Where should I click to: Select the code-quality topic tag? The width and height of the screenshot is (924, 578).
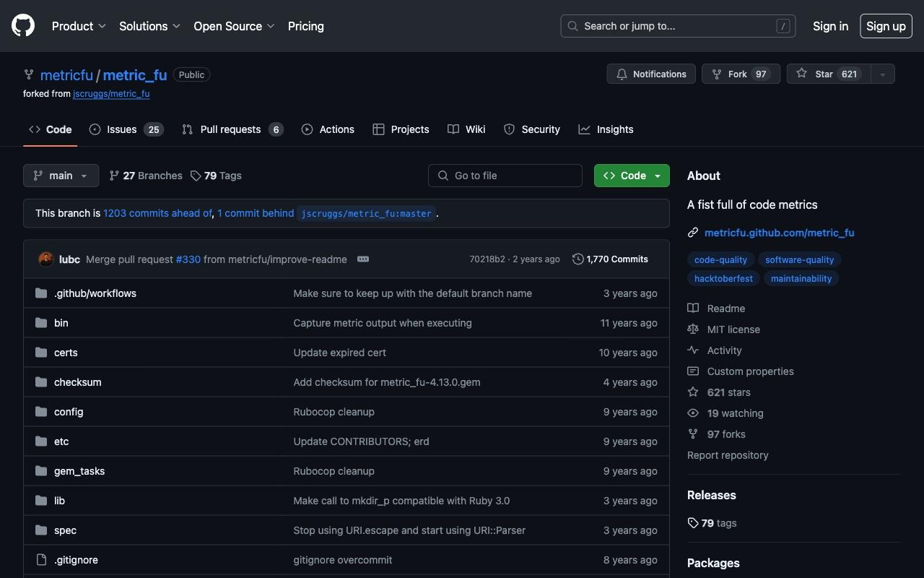click(720, 259)
